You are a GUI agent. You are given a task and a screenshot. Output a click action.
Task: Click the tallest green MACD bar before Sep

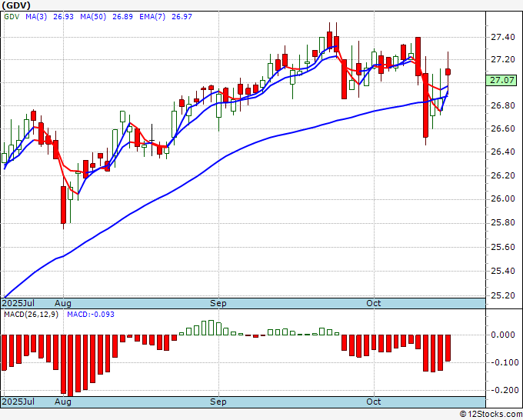point(212,328)
